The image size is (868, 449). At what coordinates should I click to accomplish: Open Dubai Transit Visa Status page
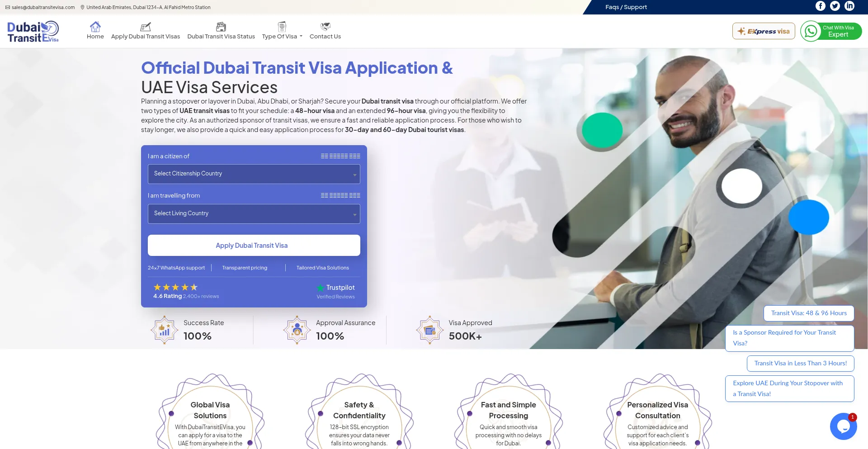[x=221, y=37]
